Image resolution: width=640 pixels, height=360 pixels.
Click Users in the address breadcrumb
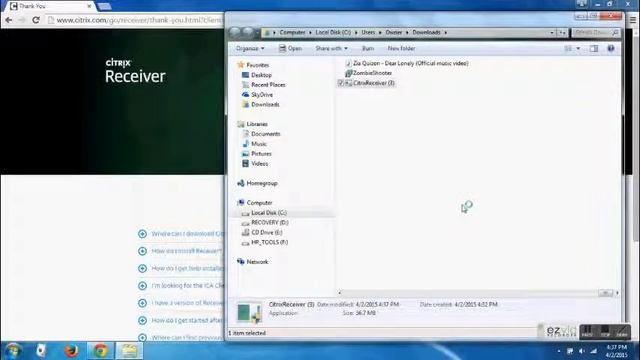[368, 32]
